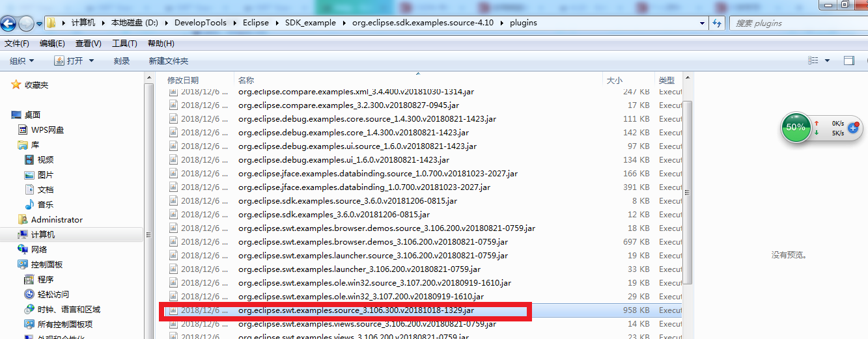Expand the arrow after 本地磁盘 (D:) in breadcrumb
The width and height of the screenshot is (868, 339).
point(167,23)
